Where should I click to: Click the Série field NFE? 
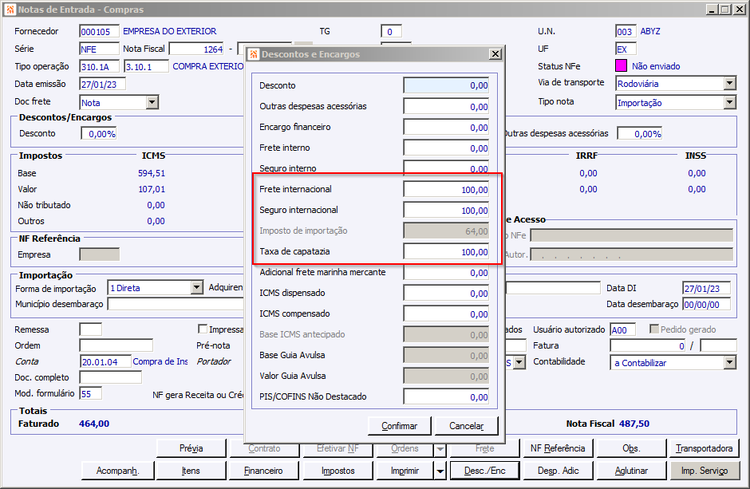click(99, 49)
